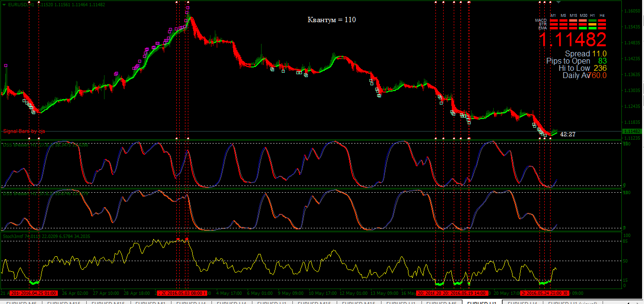644x304 pixels.
Task: Click the 'Daily Av' label
Action: point(577,76)
